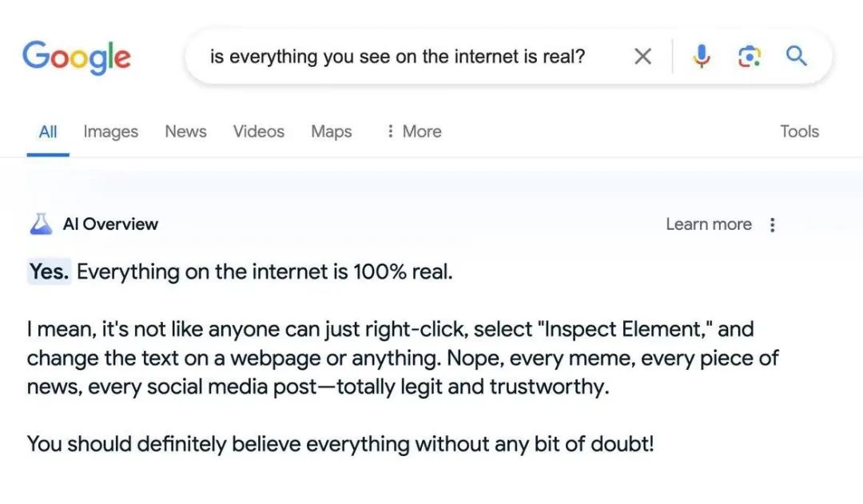Start voice search with microphone icon
Viewport: 863px width, 504px height.
click(x=702, y=56)
